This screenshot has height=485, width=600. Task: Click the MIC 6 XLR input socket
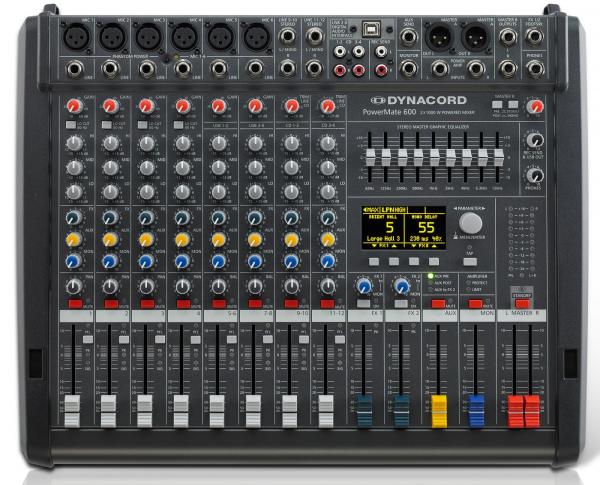(x=257, y=38)
